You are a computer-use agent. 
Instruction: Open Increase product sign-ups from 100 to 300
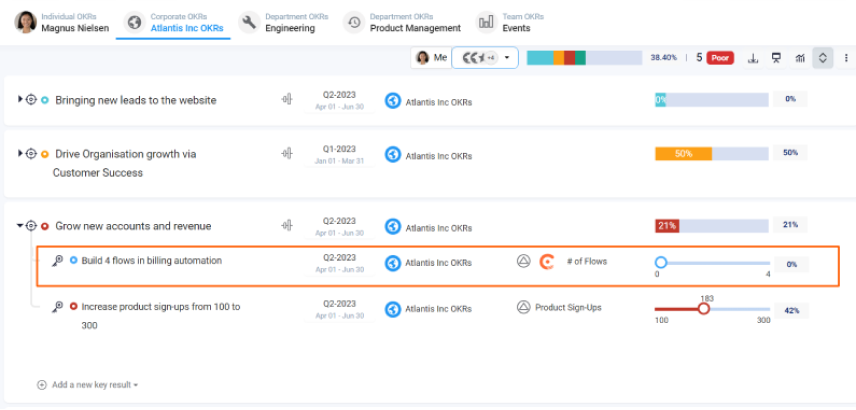[161, 316]
